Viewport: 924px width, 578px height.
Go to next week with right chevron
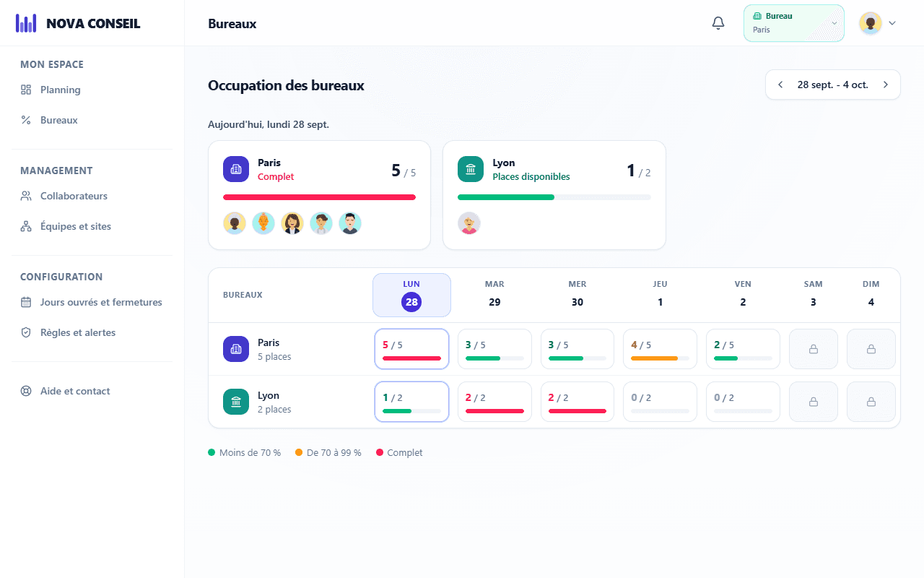coord(886,85)
